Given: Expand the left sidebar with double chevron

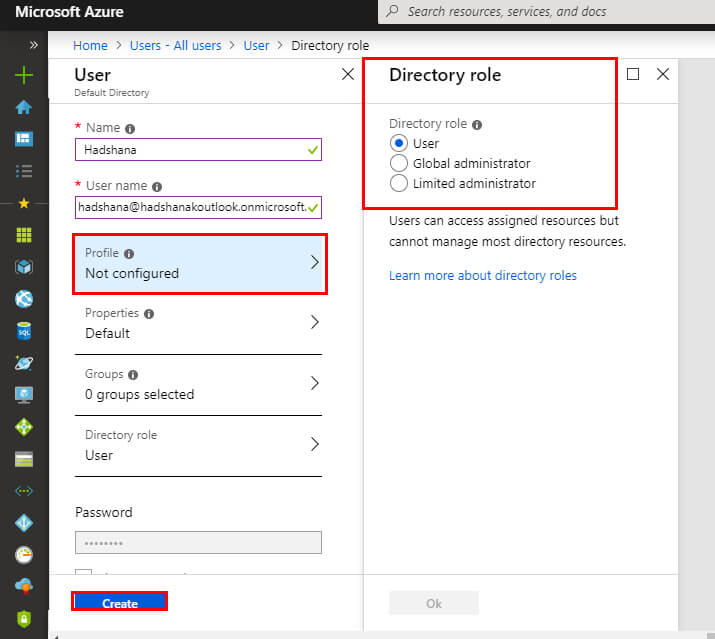Looking at the screenshot, I should [33, 45].
